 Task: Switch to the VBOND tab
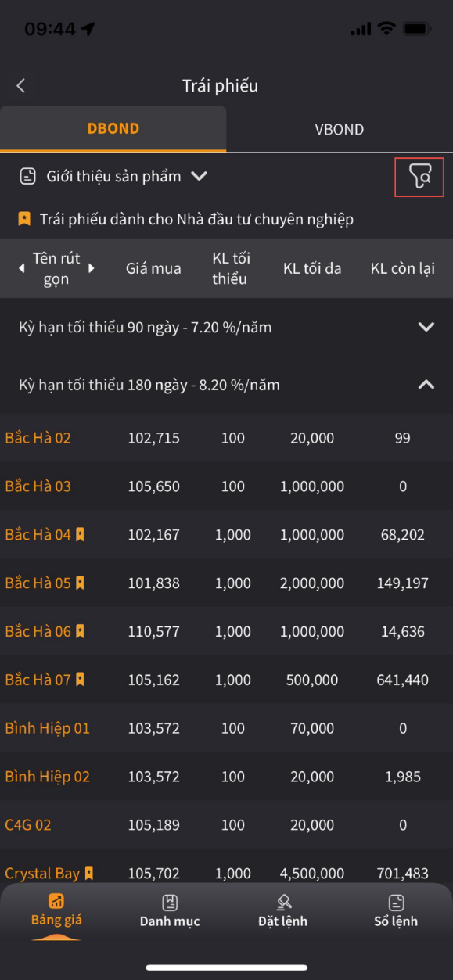(340, 129)
